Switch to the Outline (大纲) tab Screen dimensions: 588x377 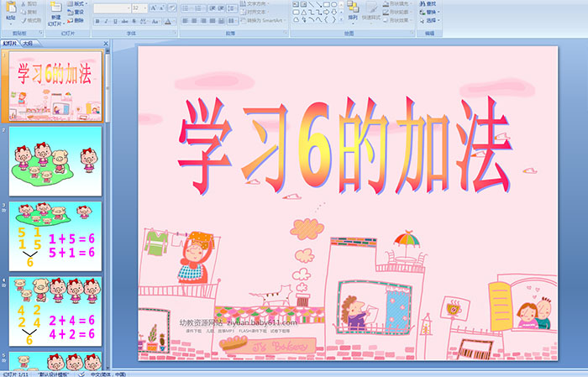click(x=29, y=42)
